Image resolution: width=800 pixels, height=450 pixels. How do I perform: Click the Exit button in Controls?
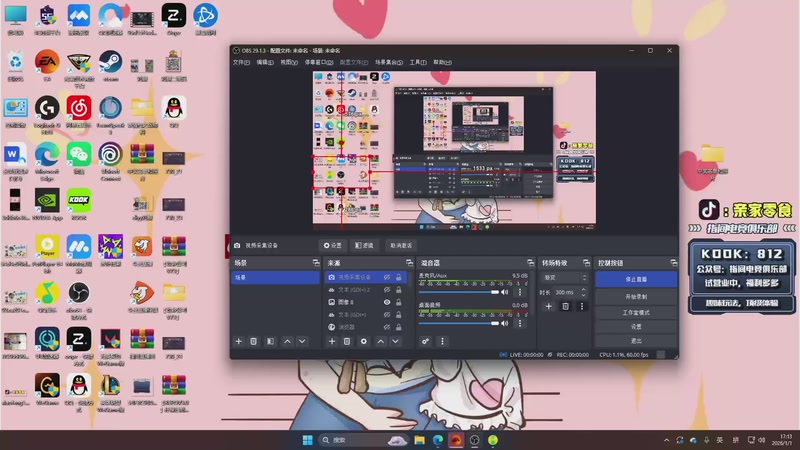(636, 341)
